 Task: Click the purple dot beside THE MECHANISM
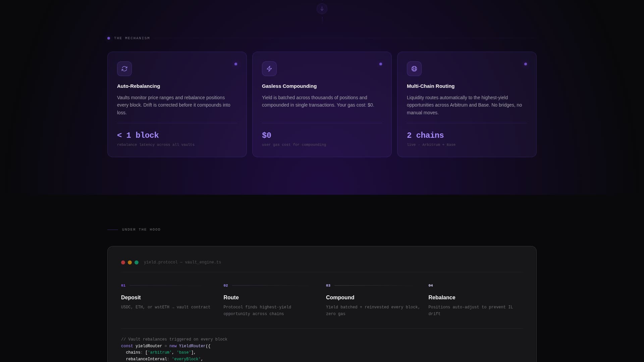(x=109, y=38)
